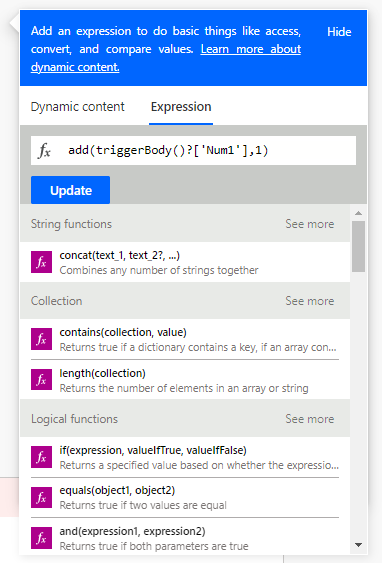Select the concat(text_1, text_2?, ...) function entry
Image resolution: width=382 pixels, height=563 pixels.
[185, 262]
